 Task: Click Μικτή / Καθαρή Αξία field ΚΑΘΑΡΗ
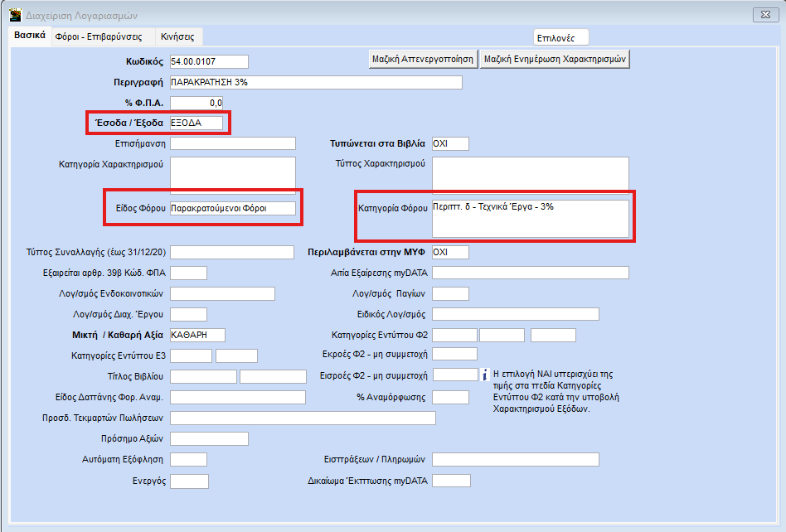click(197, 335)
